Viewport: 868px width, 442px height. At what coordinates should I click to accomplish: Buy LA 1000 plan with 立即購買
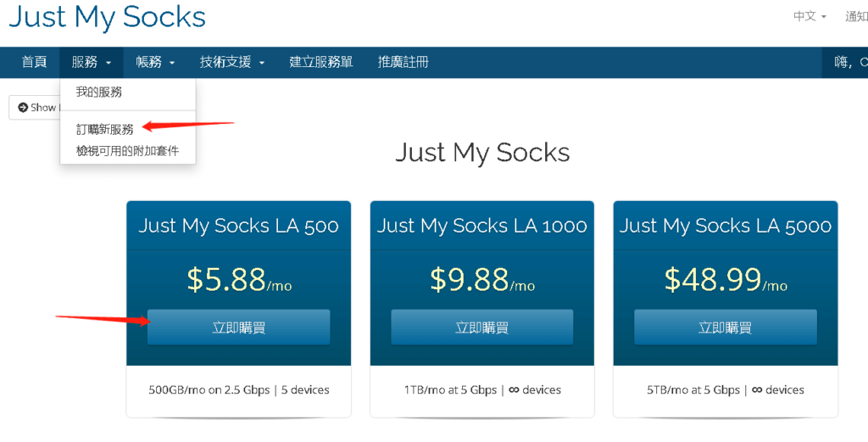click(482, 327)
